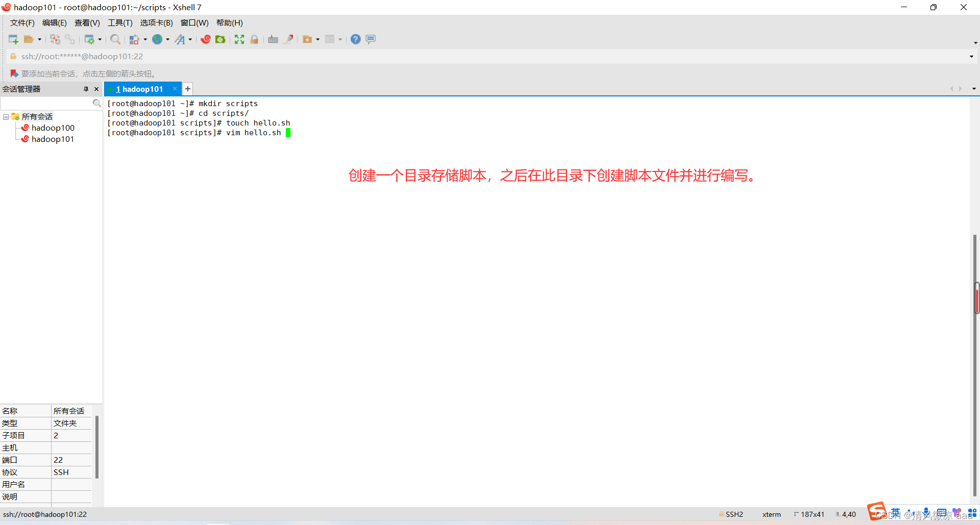Launch Xmanager via red swirl icon
This screenshot has height=525, width=980.
[x=206, y=39]
